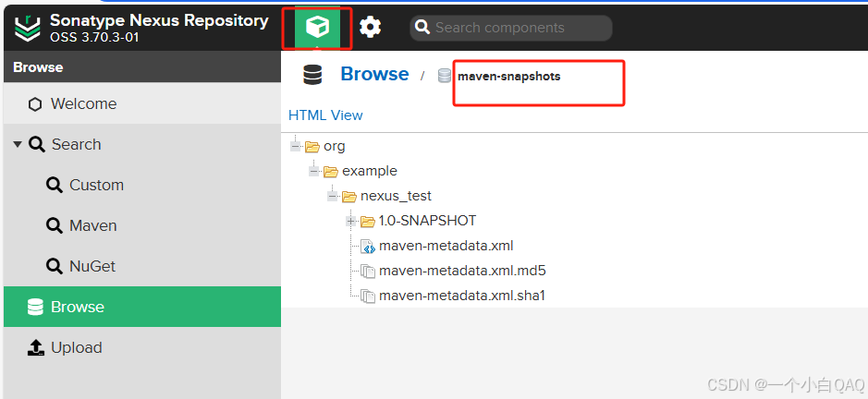Click the OSS 3.70.3-01 version text
This screenshot has width=868, height=399.
pyautogui.click(x=94, y=38)
